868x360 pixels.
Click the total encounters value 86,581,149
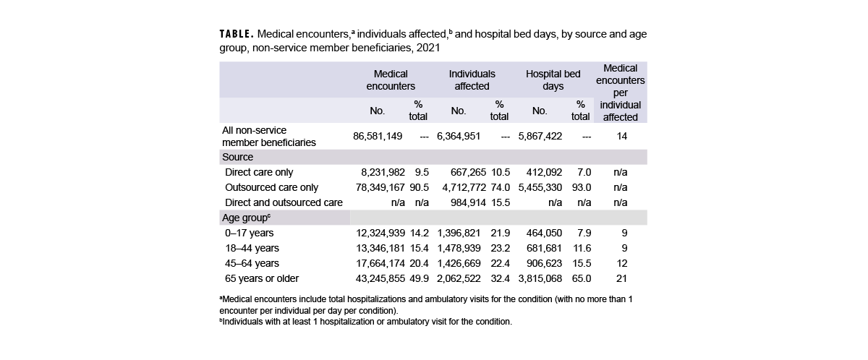378,136
